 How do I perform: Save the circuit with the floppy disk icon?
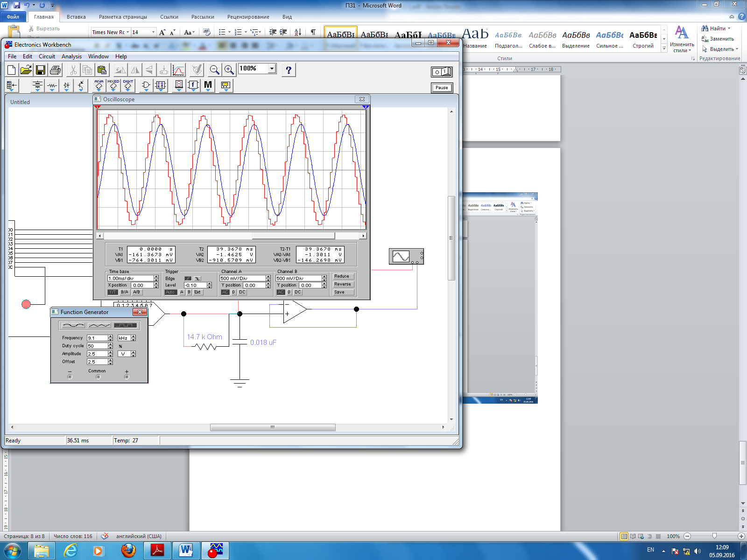pos(41,70)
